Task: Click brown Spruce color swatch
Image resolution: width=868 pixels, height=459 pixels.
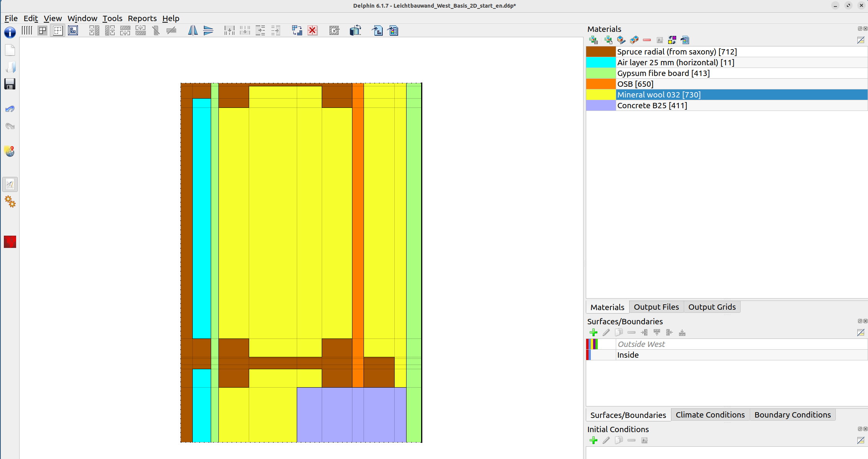Action: point(601,52)
